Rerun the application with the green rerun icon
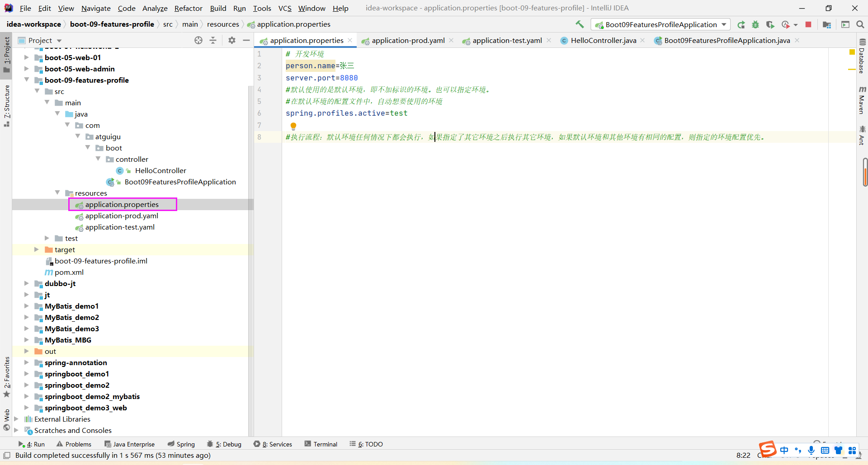The height and width of the screenshot is (465, 868). [741, 25]
